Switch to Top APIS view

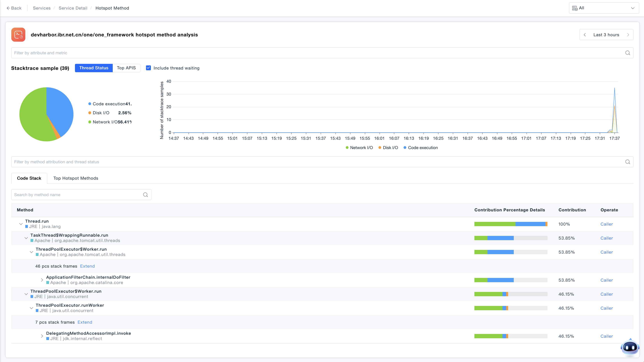[x=126, y=68]
